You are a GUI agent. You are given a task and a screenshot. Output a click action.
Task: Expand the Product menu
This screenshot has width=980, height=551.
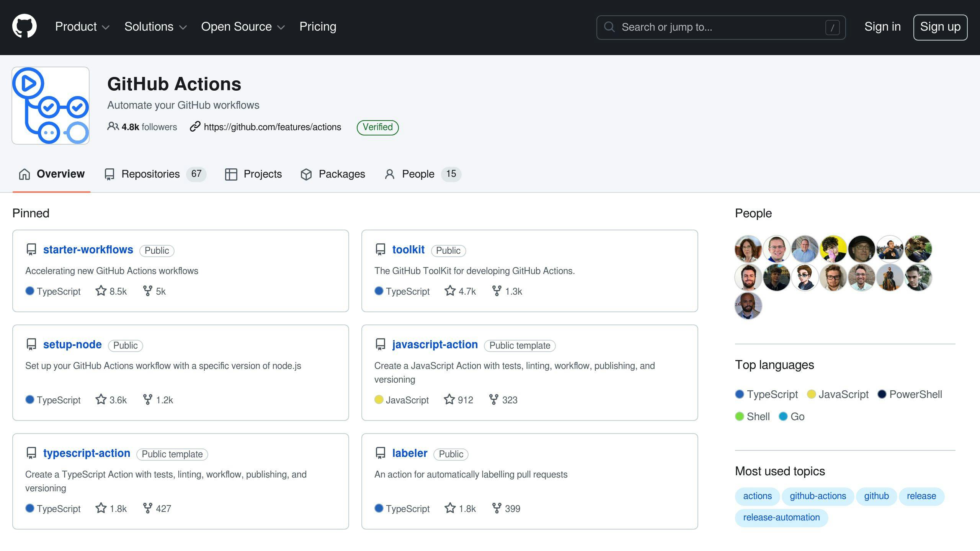82,27
